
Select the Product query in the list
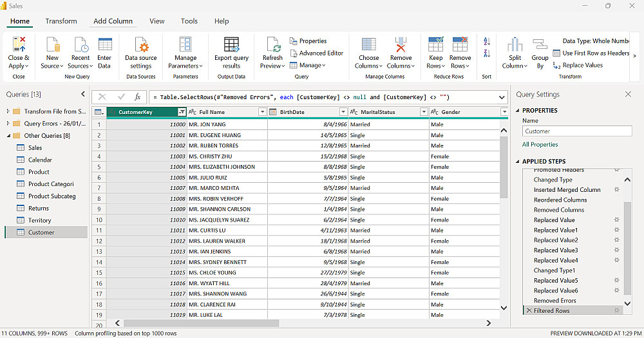point(39,172)
